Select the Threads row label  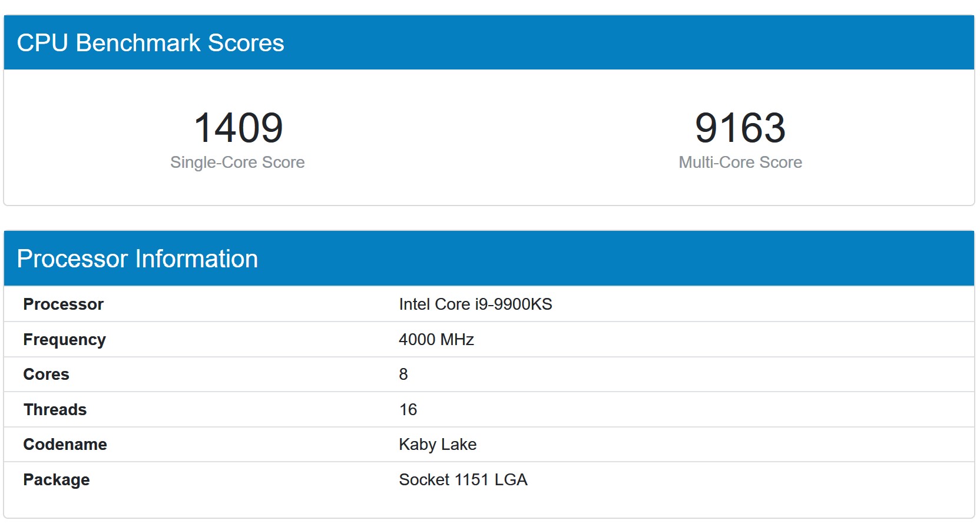(x=54, y=409)
